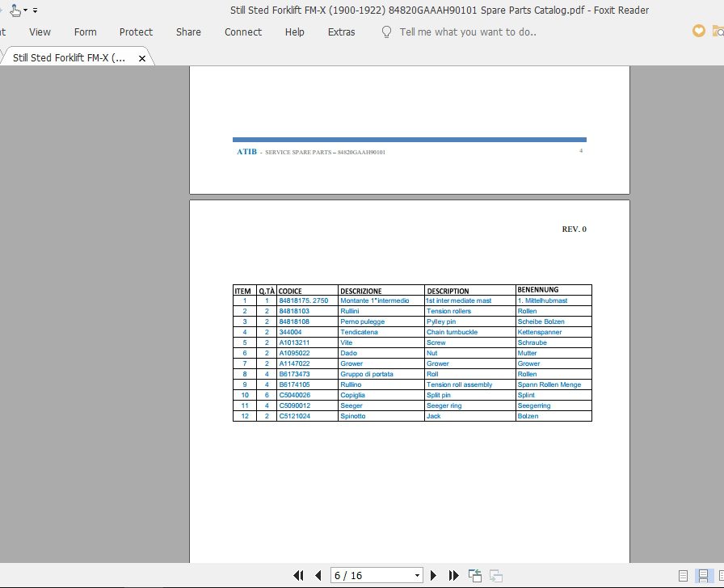Open the Help ribbon tab
Screen dimensions: 724x588
tap(295, 31)
